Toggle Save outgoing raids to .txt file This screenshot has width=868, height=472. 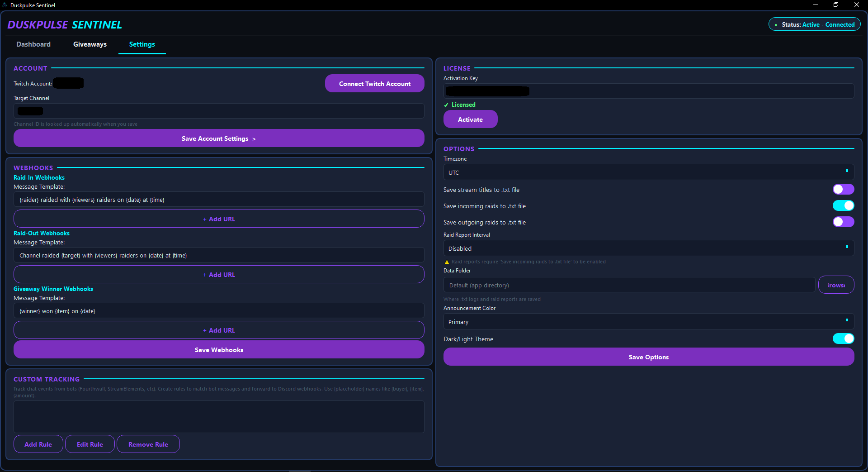pos(843,222)
